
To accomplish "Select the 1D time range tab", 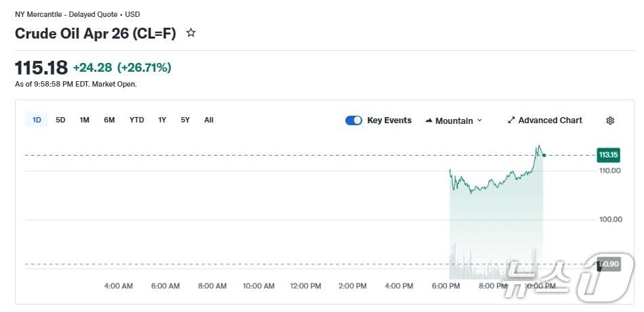I will [x=37, y=120].
